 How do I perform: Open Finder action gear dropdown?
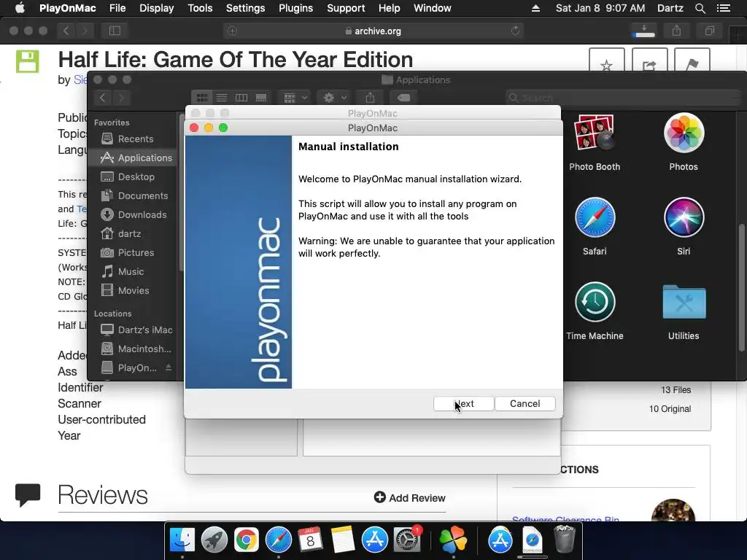click(334, 98)
